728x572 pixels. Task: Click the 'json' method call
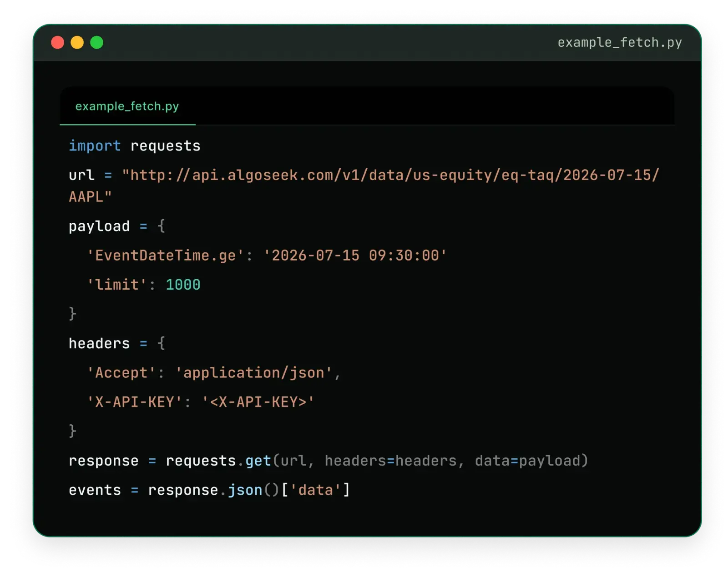coord(245,490)
